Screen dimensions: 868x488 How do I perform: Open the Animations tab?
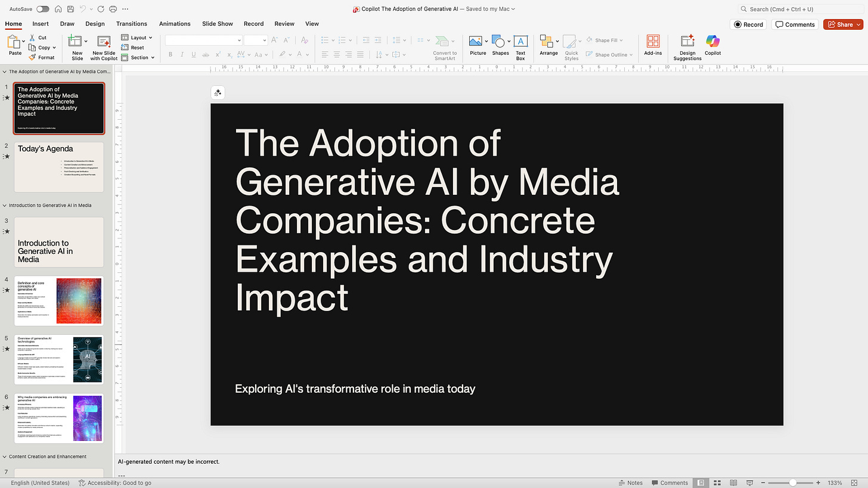pyautogui.click(x=175, y=24)
